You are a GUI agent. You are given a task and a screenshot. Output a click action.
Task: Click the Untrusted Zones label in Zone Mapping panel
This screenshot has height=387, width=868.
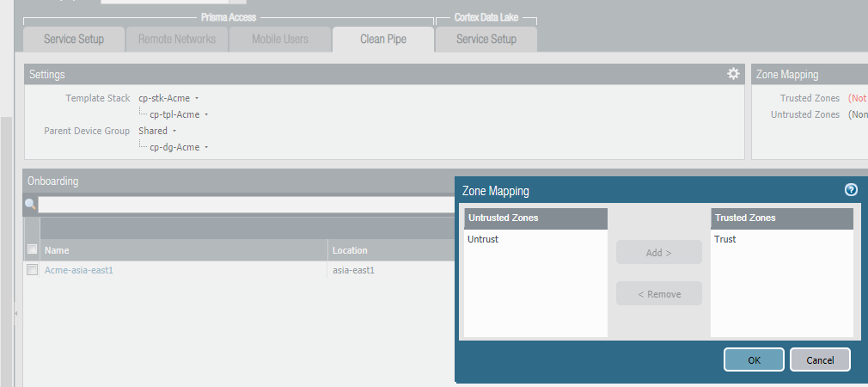pyautogui.click(x=805, y=114)
